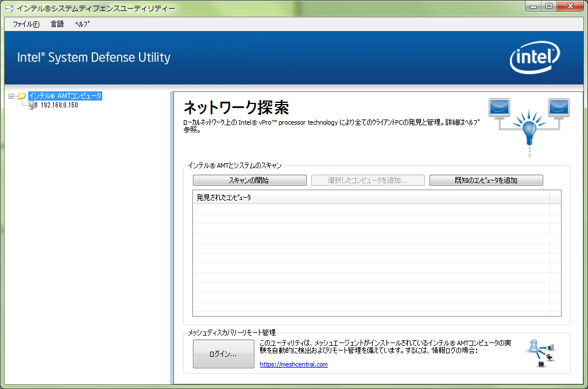Click the folder icon beside インテル® AMTコンピュータ
This screenshot has width=588, height=389.
coord(22,96)
